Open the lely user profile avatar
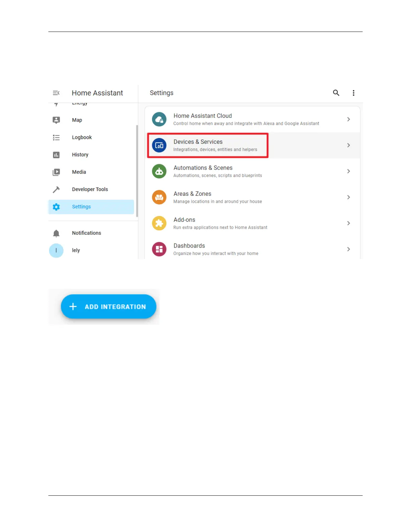The height and width of the screenshot is (532, 411). pyautogui.click(x=56, y=251)
